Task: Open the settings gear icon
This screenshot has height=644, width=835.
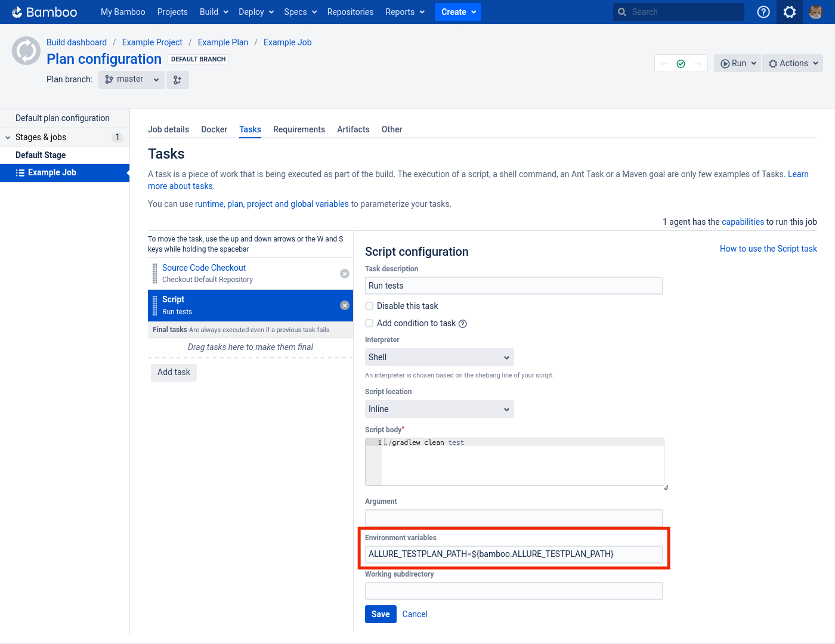Action: point(789,11)
